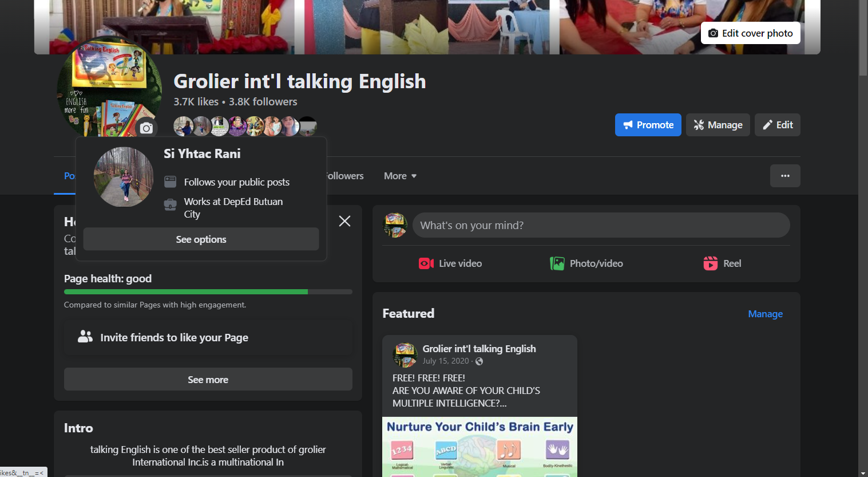Select the text "Follows your public posts"
Image resolution: width=868 pixels, height=477 pixels.
(x=237, y=182)
